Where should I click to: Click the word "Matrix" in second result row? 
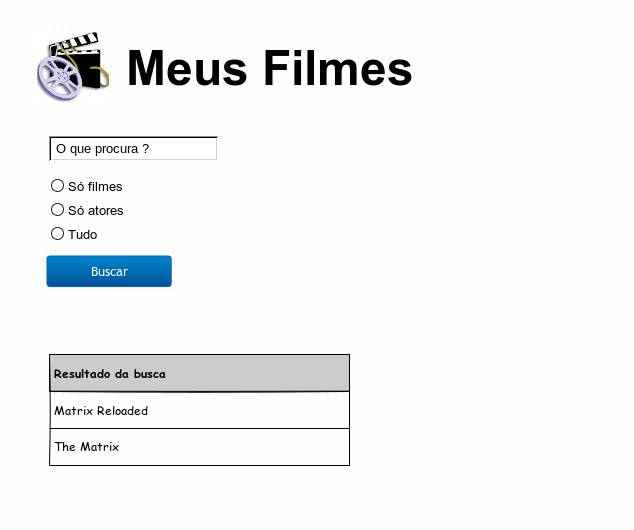pos(100,447)
